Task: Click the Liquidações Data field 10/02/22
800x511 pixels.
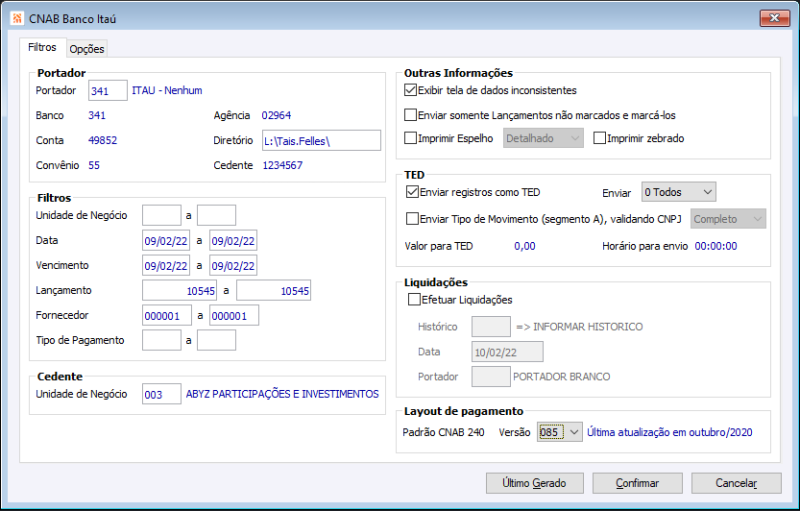Action: tap(508, 352)
